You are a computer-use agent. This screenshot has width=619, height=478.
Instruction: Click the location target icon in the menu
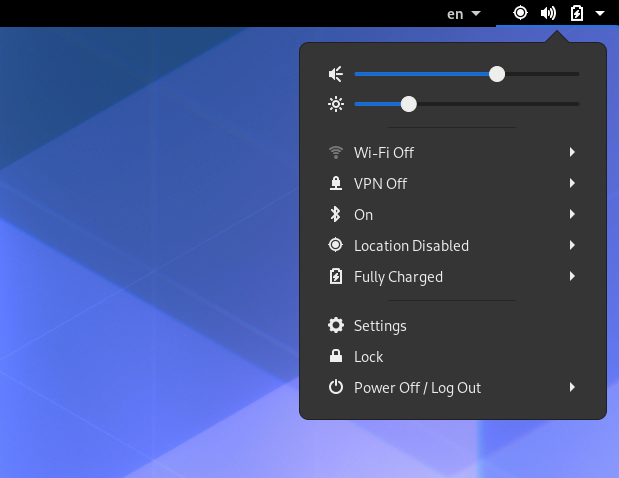click(336, 245)
